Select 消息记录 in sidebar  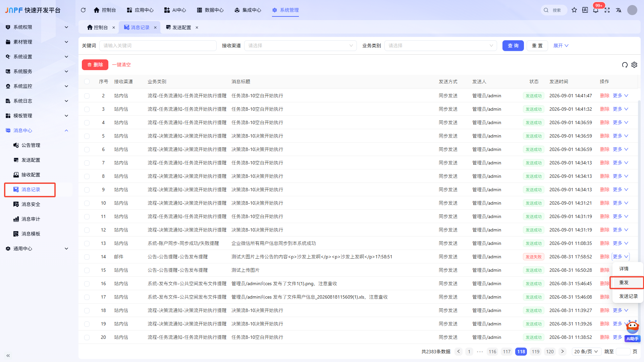[31, 190]
